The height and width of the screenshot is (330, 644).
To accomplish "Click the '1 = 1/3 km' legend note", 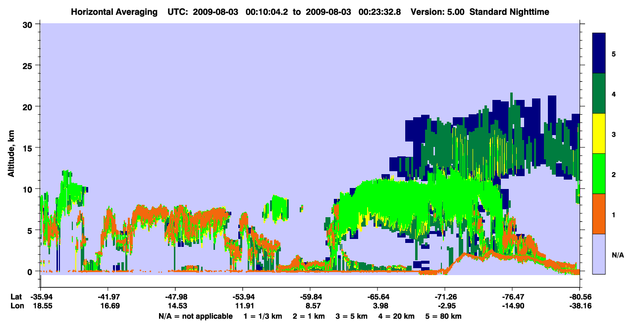I will [263, 316].
